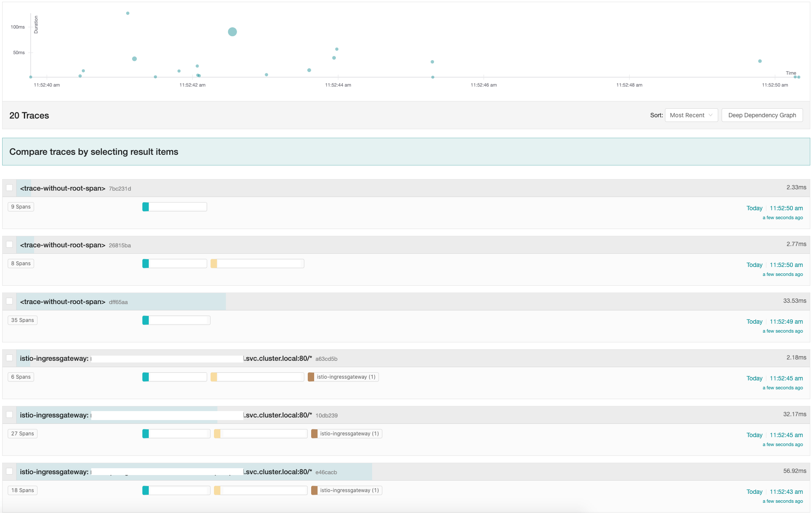Screen dimensions: 812x513
Task: Select checkbox for trace 26815ba
Action: coord(9,244)
